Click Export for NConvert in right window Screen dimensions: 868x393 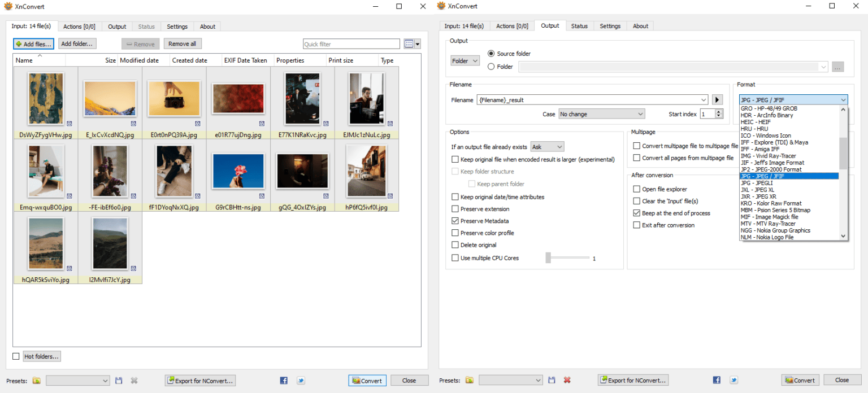(x=633, y=380)
